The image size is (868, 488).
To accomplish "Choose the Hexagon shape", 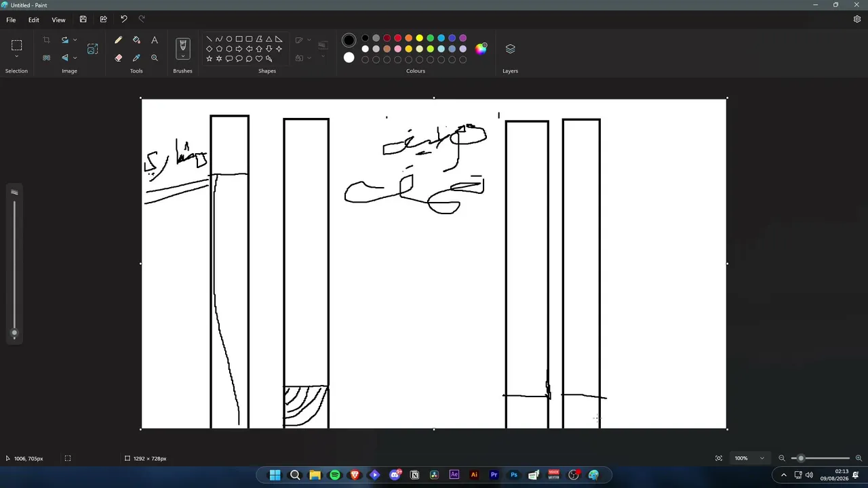I will pos(229,49).
